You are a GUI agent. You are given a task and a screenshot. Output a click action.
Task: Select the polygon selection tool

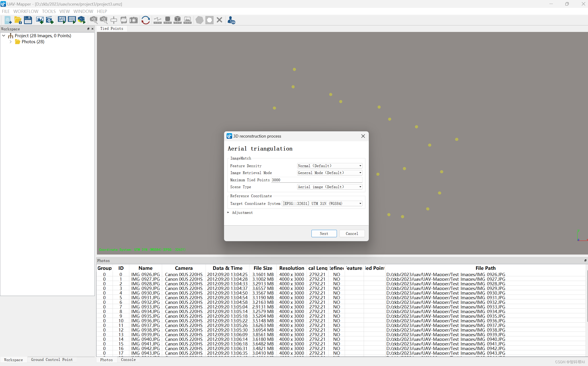[x=200, y=20]
